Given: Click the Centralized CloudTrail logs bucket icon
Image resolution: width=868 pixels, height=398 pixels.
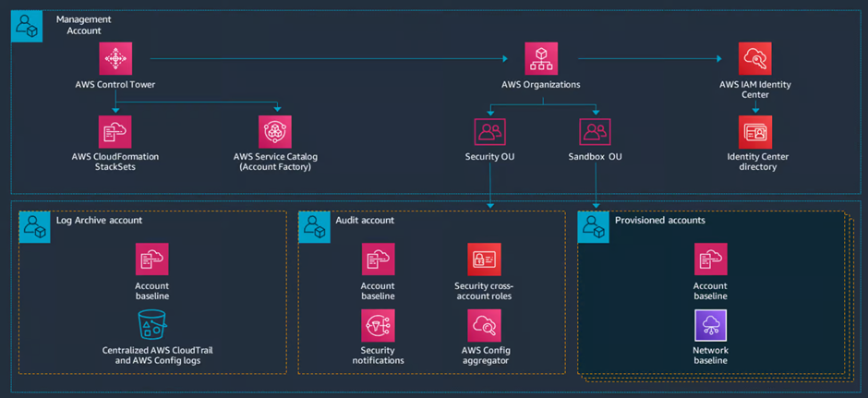Looking at the screenshot, I should click(x=151, y=326).
